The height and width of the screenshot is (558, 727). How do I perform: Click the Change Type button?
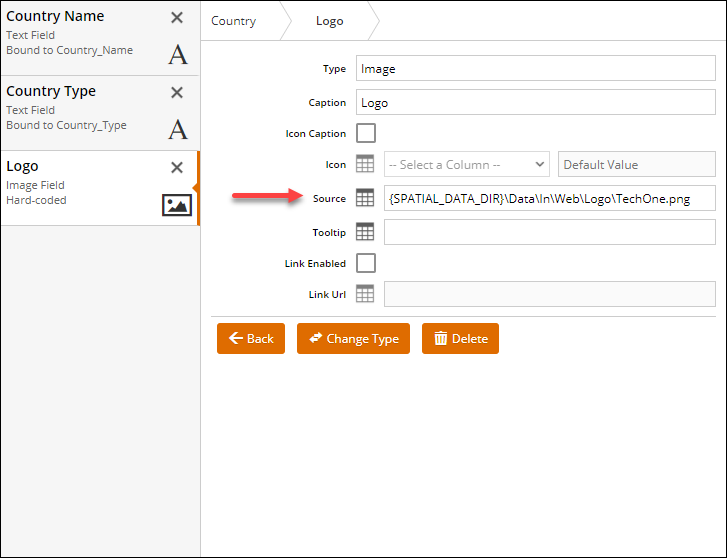click(353, 338)
